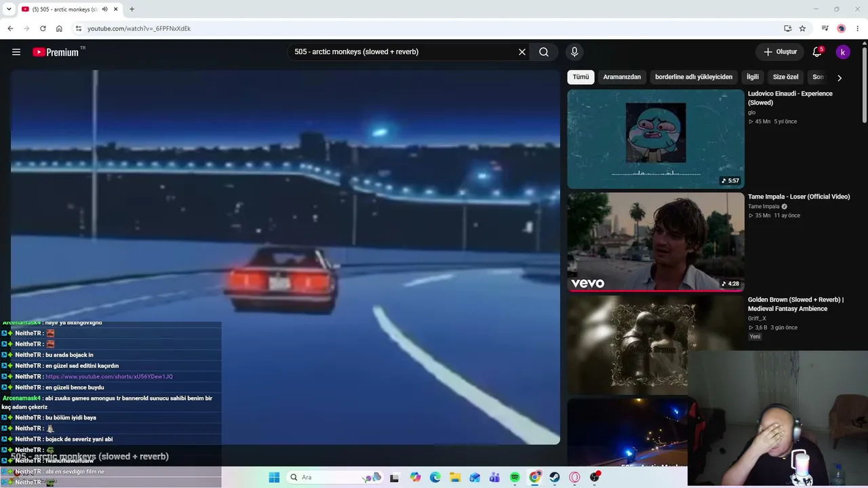This screenshot has width=868, height=488.
Task: Open a new browser tab
Action: pyautogui.click(x=132, y=9)
